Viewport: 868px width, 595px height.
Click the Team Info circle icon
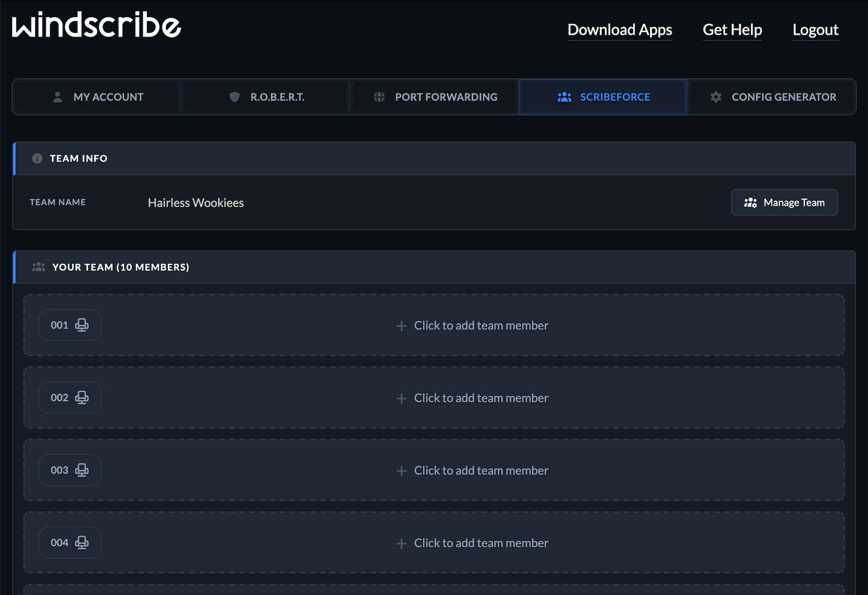37,158
